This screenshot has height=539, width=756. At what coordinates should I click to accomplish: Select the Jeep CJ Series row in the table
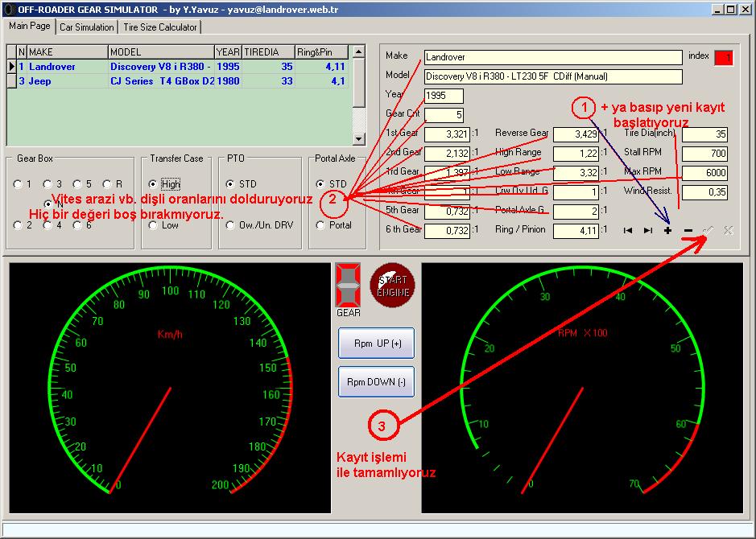(x=161, y=81)
